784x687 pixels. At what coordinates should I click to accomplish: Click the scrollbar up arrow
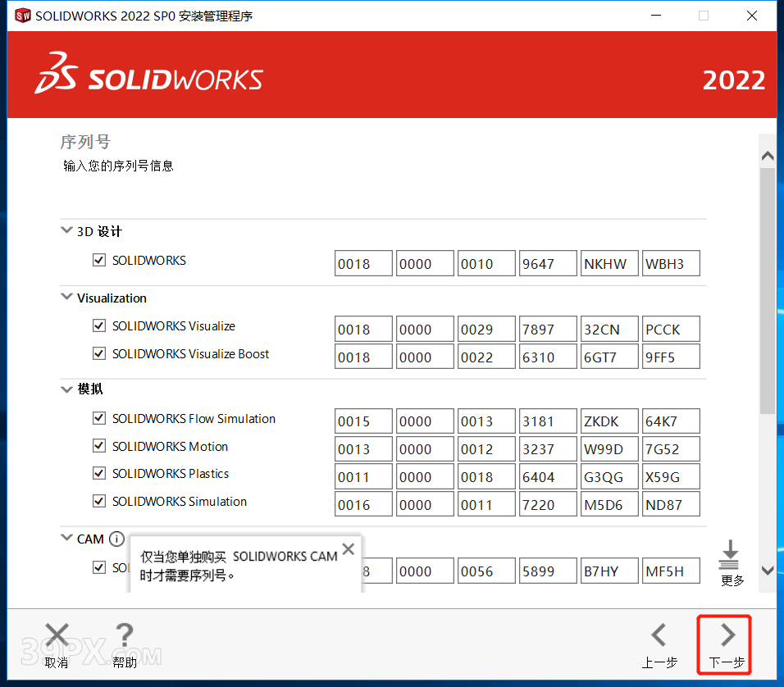[x=767, y=156]
